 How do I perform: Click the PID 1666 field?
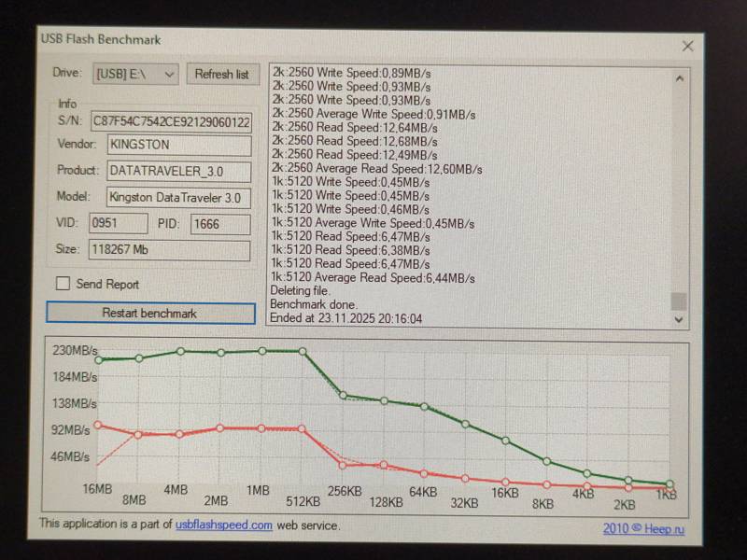220,224
